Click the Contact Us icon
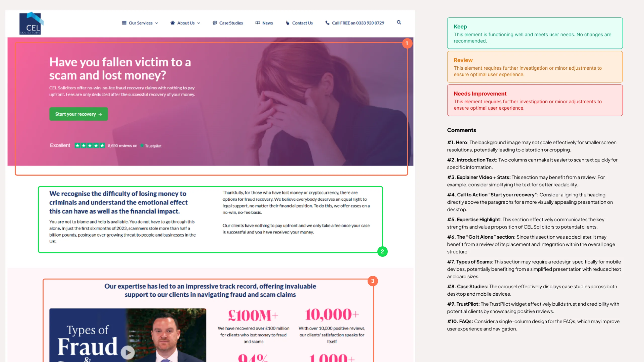This screenshot has width=644, height=362. point(288,23)
